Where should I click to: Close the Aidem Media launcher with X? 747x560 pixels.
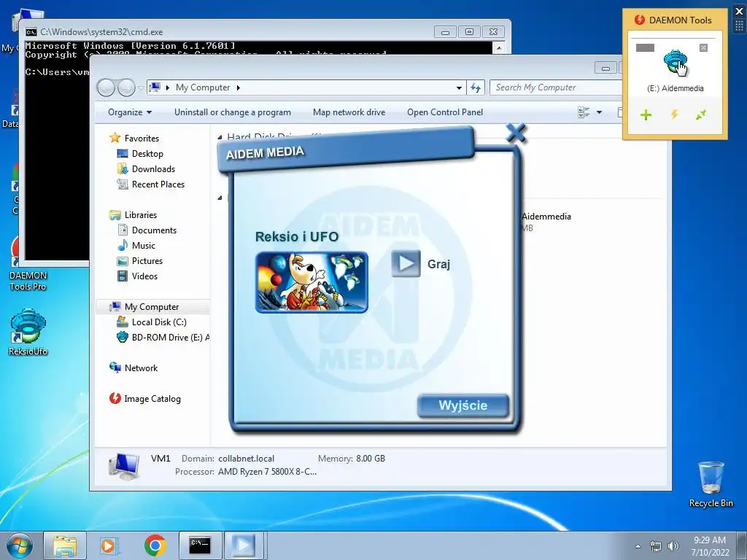(516, 133)
